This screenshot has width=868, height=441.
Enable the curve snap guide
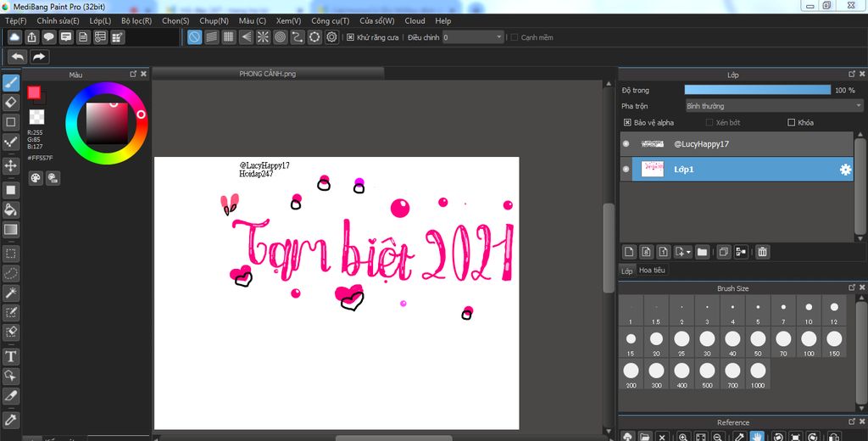tap(298, 37)
